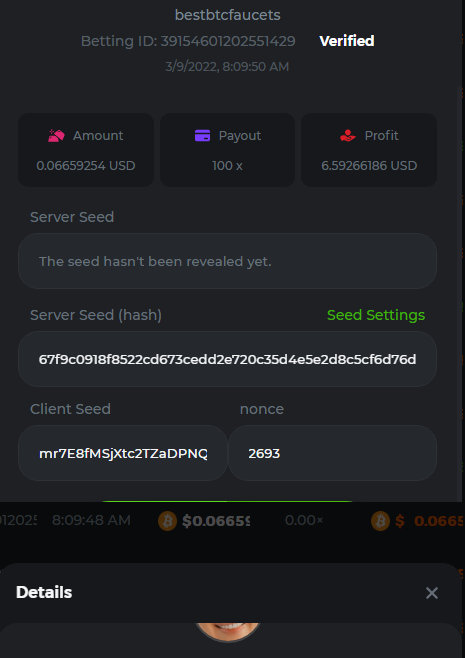Click the profile avatar thumbnail in Details

pyautogui.click(x=228, y=632)
